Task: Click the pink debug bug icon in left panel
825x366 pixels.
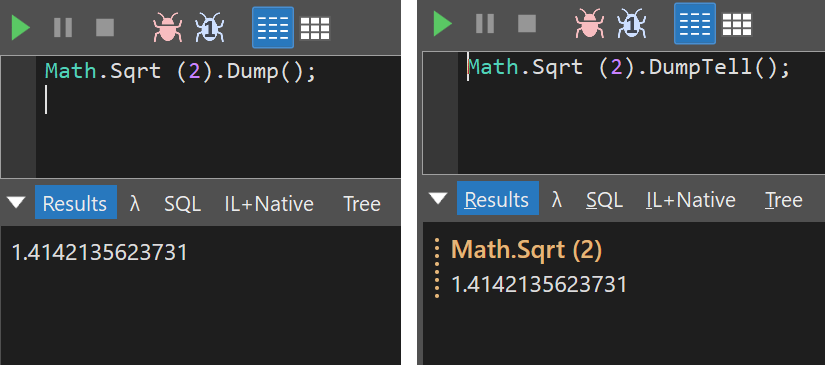Action: pos(167,27)
